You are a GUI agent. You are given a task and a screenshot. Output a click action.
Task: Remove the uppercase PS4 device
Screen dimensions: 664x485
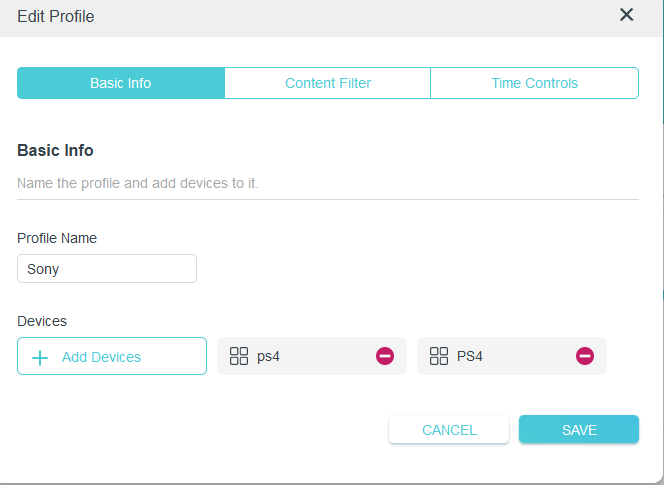tap(585, 356)
